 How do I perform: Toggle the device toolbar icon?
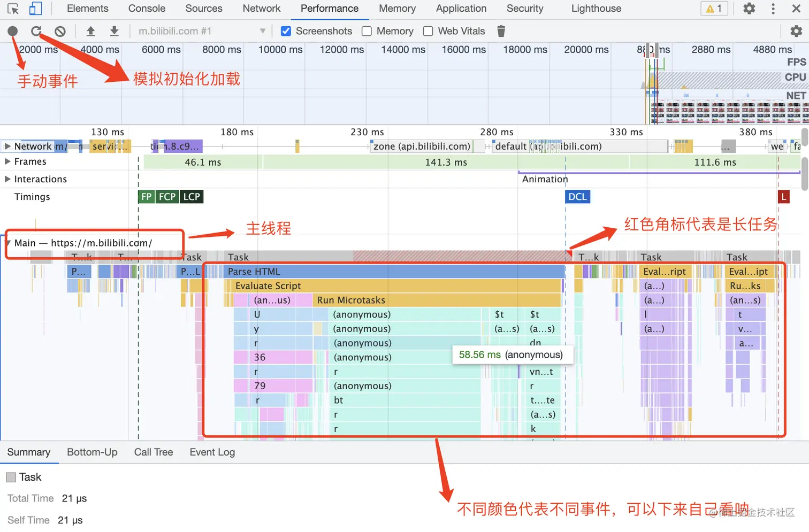pyautogui.click(x=35, y=9)
